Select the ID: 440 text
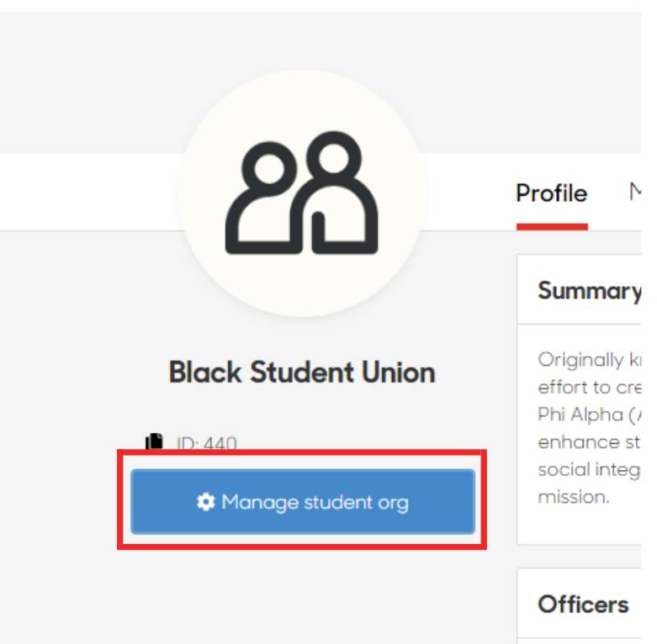Screen dimensions: 657x644 coord(206,443)
